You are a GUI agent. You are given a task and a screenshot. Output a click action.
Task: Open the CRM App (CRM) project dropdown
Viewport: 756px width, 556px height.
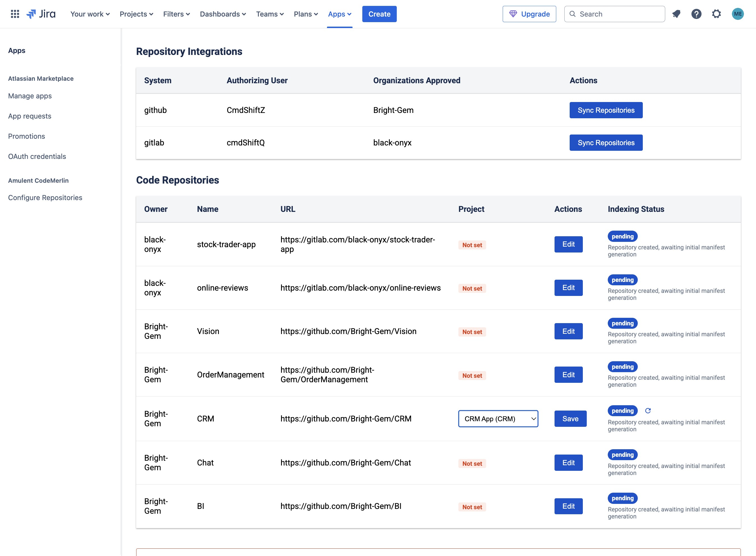click(x=498, y=419)
